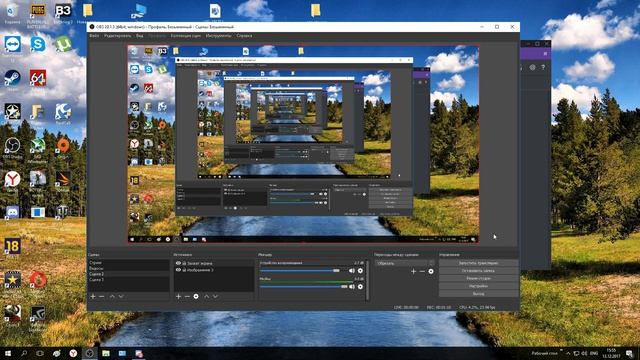Open the Windows Start menu

8,353
